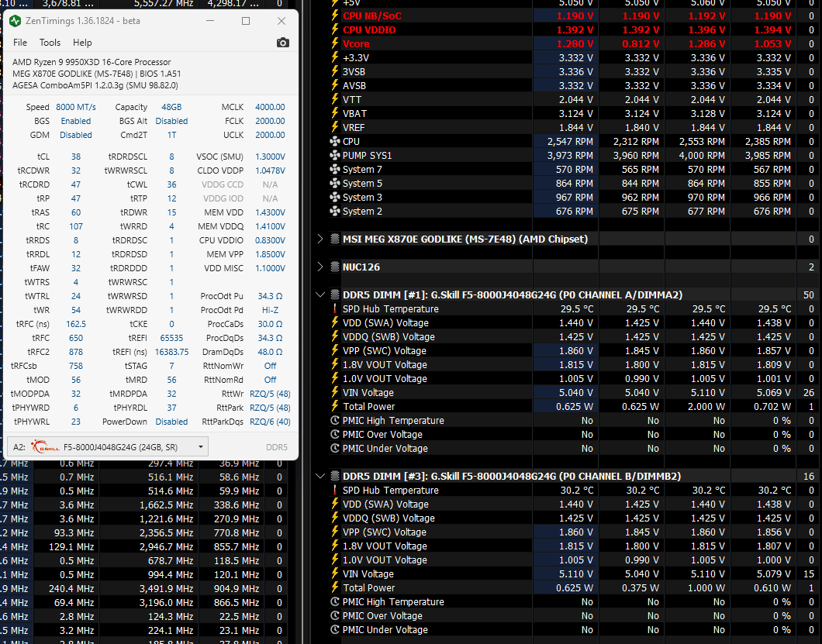The width and height of the screenshot is (822, 644).
Task: Click the fan icon next to System 5
Action: [334, 184]
